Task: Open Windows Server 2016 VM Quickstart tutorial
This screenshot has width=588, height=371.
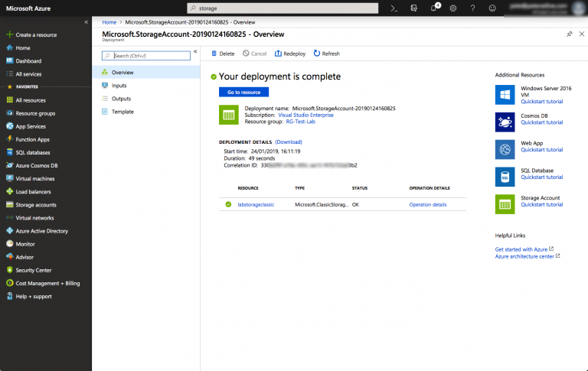Action: [x=541, y=102]
